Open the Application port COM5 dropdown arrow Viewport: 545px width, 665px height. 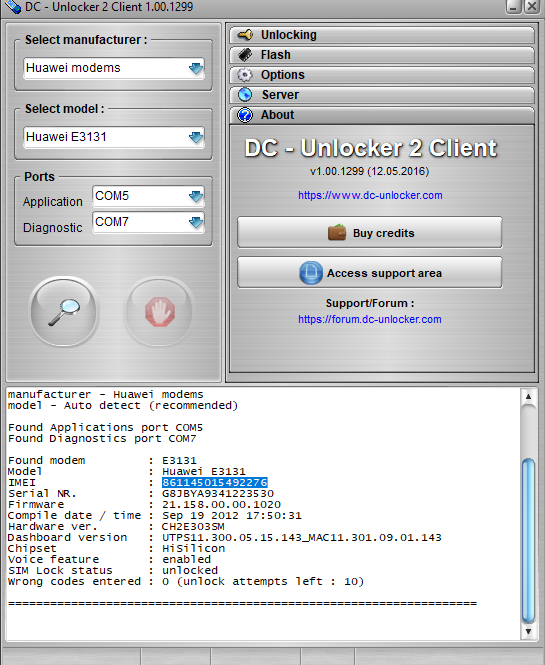tap(196, 196)
